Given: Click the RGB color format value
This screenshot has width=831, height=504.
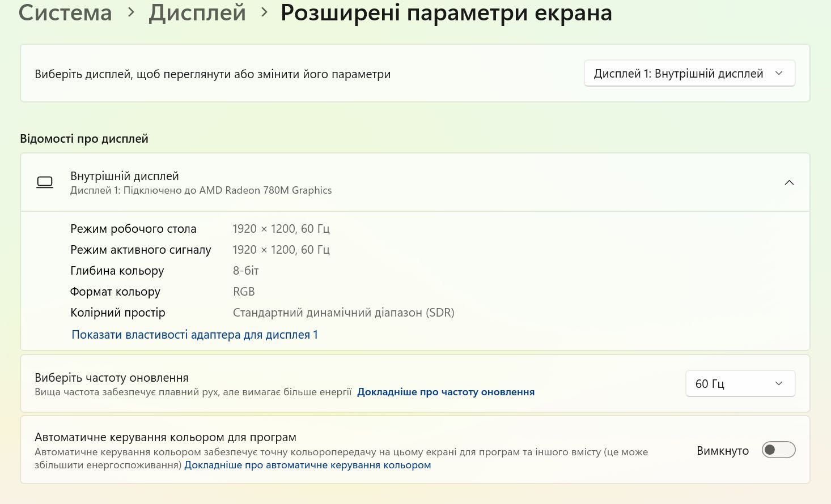Looking at the screenshot, I should 244,292.
